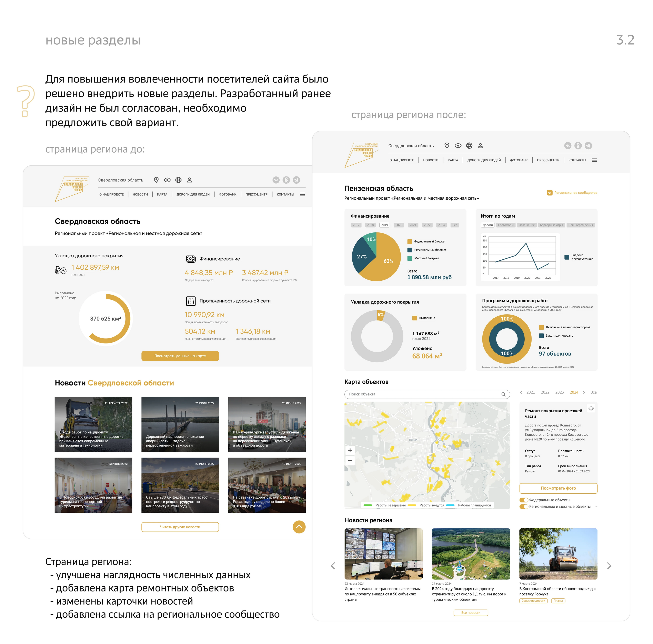Image resolution: width=653 pixels, height=644 pixels.
Task: Zoom in the map with plus button
Action: click(350, 451)
